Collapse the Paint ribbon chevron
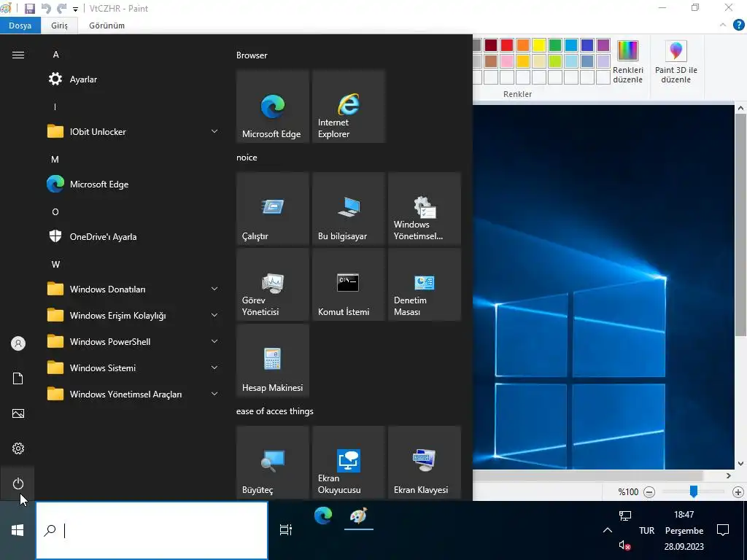 tap(723, 26)
